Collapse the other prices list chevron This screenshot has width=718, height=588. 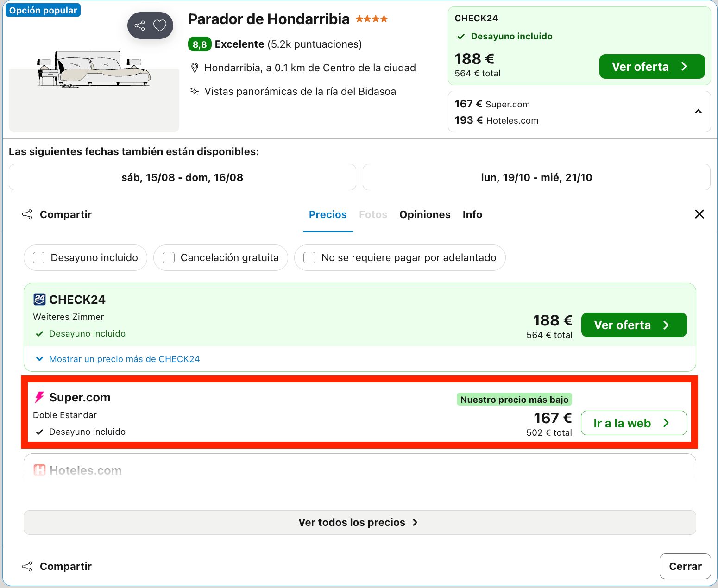(698, 112)
